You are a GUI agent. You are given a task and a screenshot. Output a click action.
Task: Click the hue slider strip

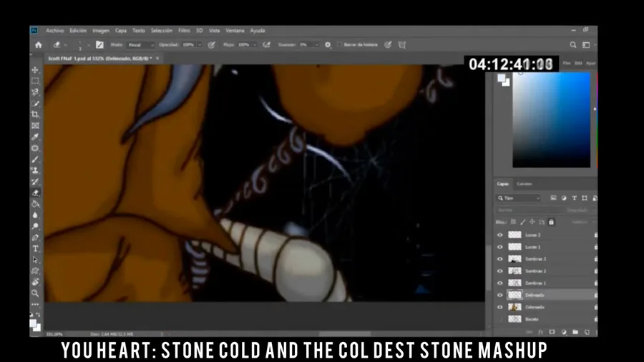(597, 120)
